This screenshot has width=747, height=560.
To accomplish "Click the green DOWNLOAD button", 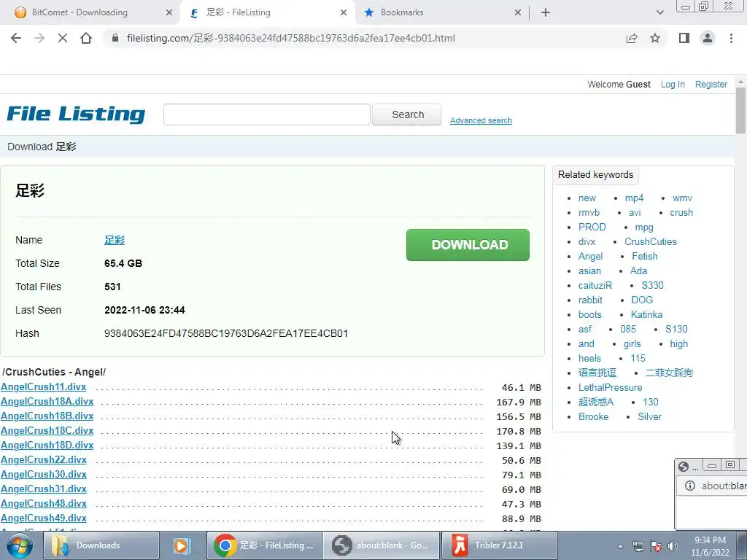I will point(468,245).
